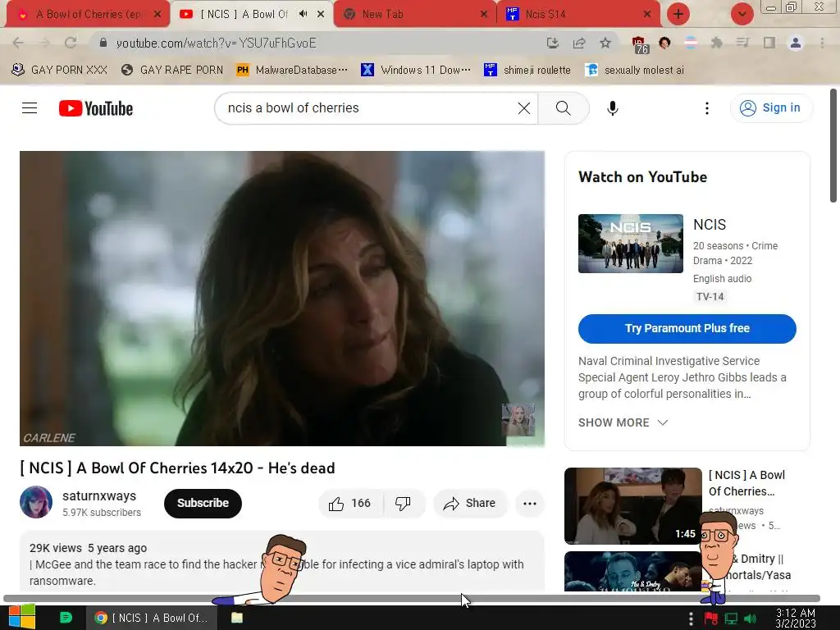Click the horizontal scrollbar at bottom
Image resolution: width=840 pixels, height=630 pixels.
(412, 598)
